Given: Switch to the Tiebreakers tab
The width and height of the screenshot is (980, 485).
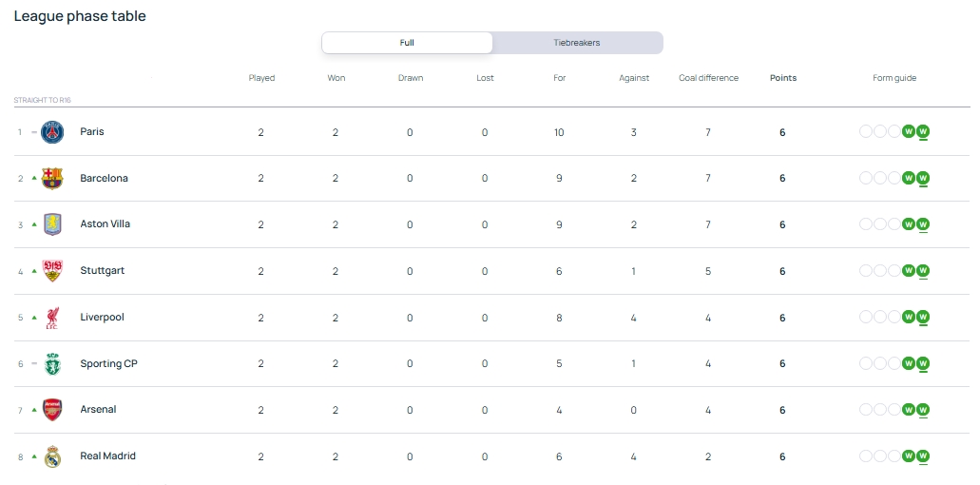Looking at the screenshot, I should click(x=577, y=43).
